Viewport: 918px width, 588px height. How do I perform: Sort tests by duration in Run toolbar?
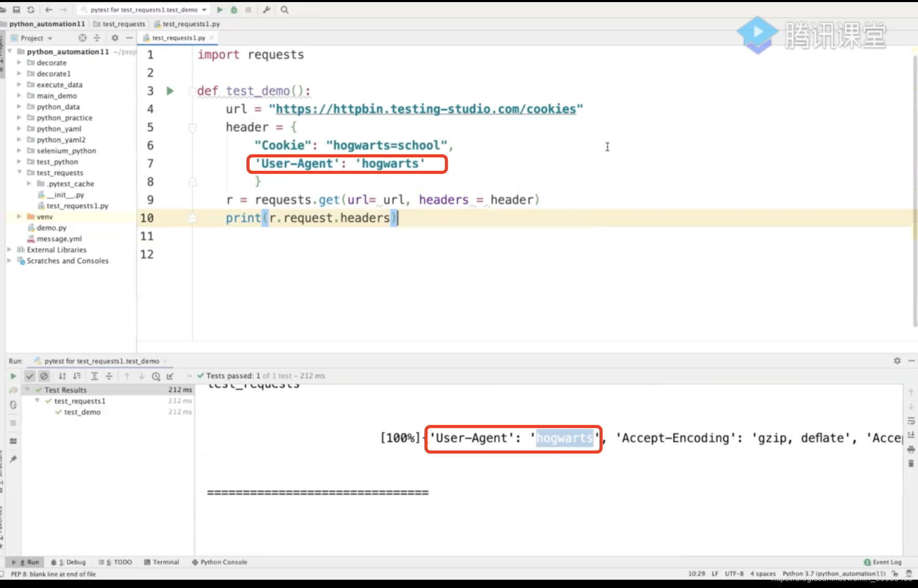click(x=77, y=376)
